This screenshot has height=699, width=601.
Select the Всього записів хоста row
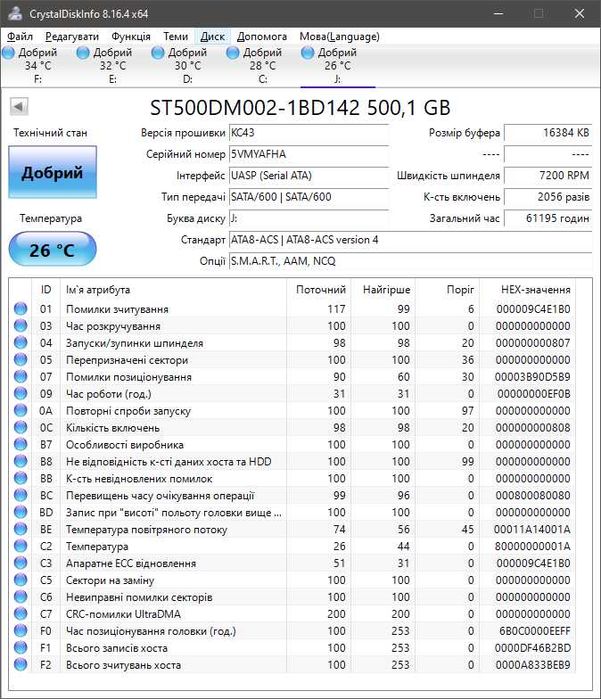click(292, 647)
